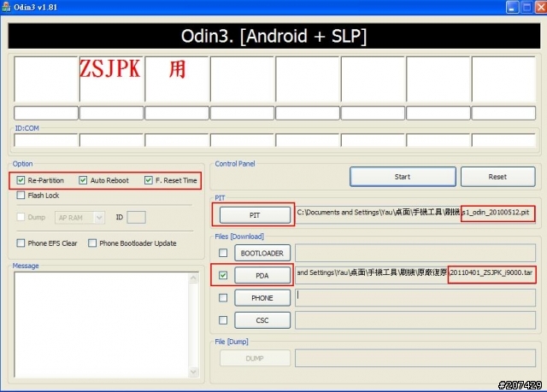Viewport: 547px width, 392px height.
Task: Uncheck the PDA file checkbox
Action: coord(223,275)
